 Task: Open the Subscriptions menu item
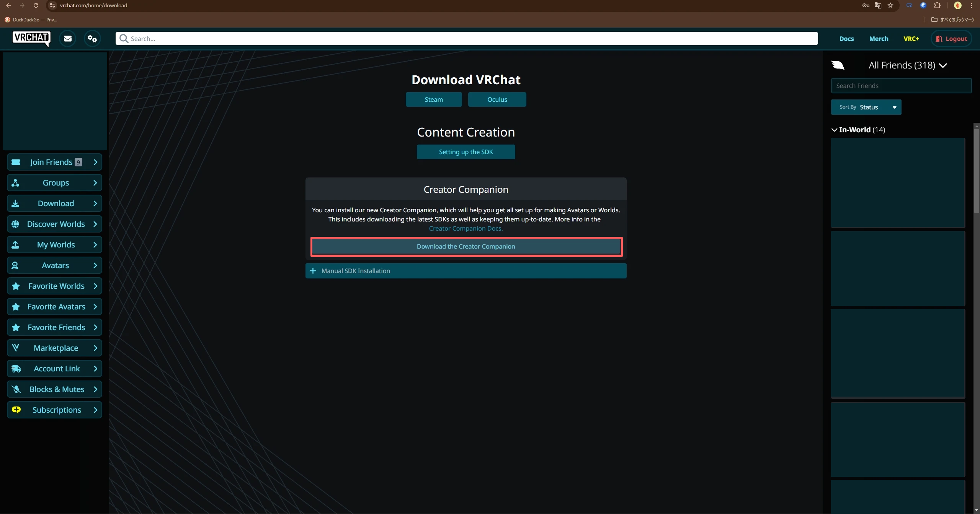coord(54,410)
